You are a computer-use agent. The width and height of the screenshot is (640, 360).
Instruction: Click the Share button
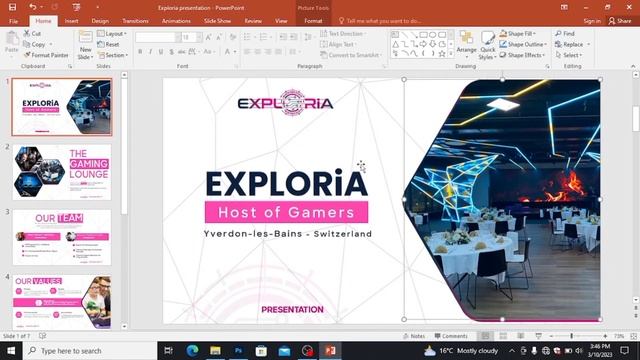point(620,21)
